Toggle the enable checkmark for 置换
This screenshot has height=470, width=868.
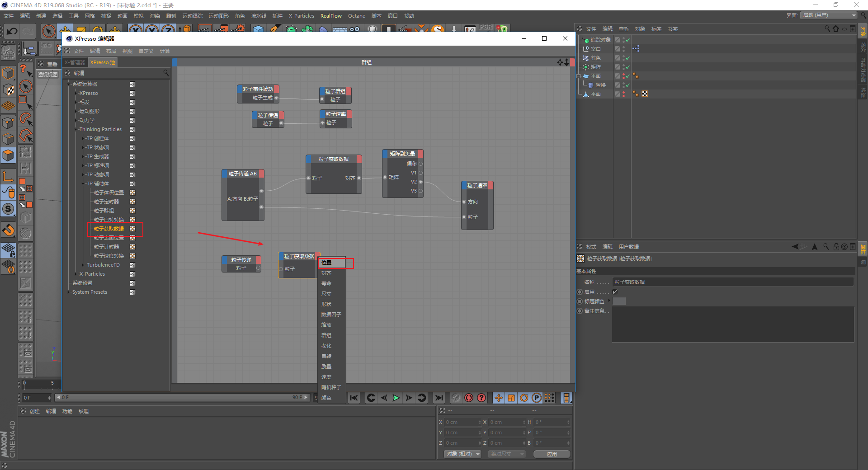[627, 85]
